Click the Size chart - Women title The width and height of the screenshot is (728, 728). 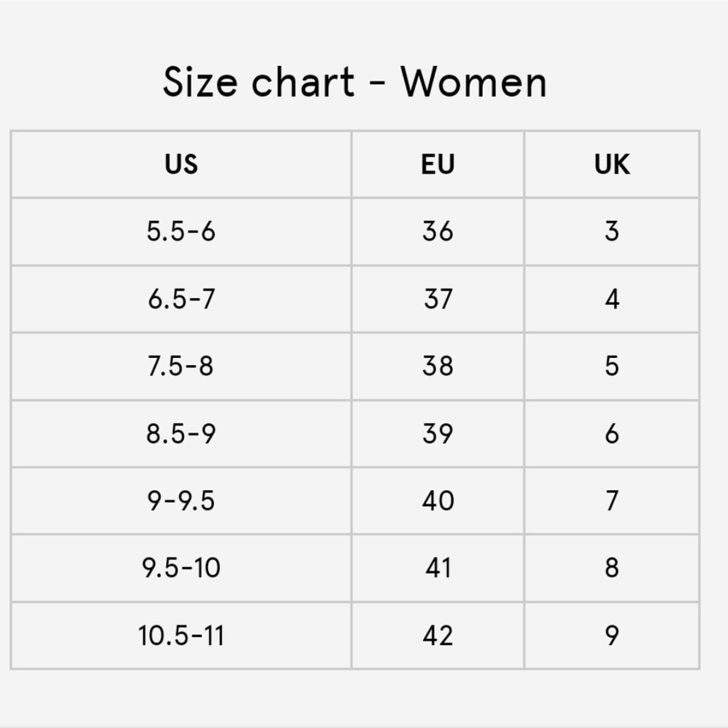pos(355,82)
